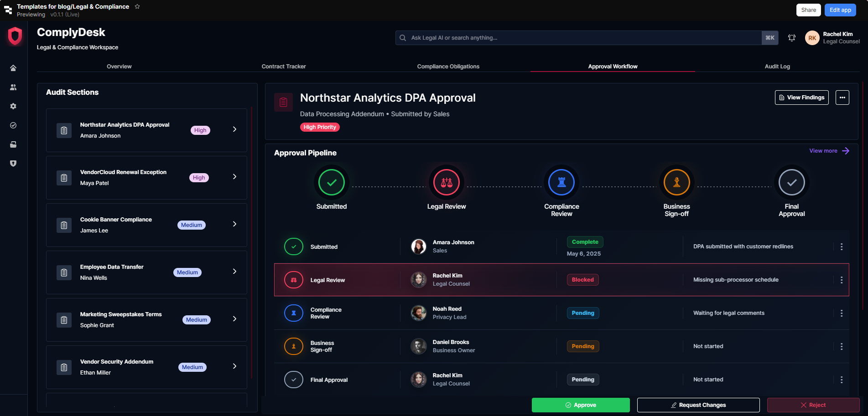Expand Employee Data Transfer chevron
The width and height of the screenshot is (868, 416).
click(234, 272)
